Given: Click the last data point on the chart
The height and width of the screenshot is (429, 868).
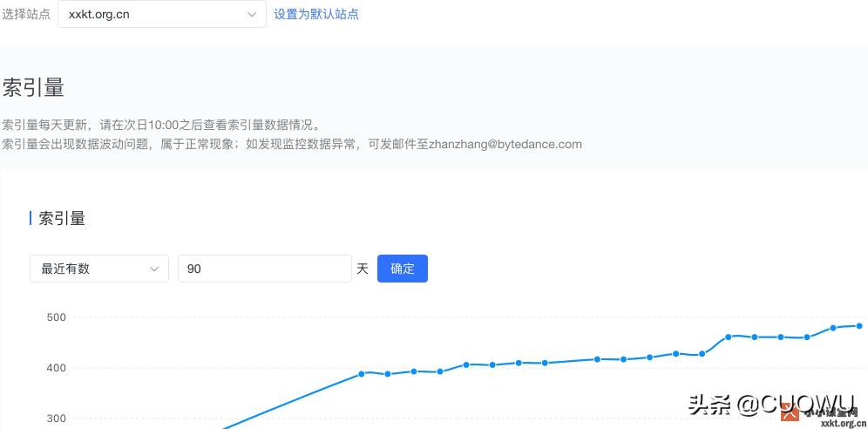Looking at the screenshot, I should (x=859, y=326).
